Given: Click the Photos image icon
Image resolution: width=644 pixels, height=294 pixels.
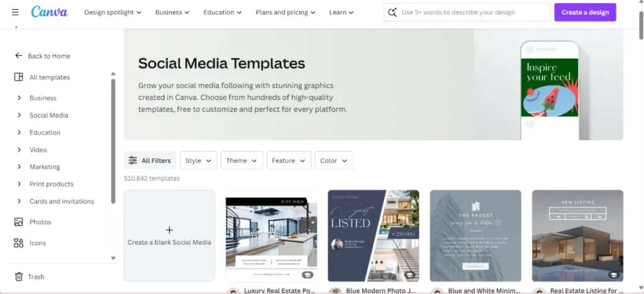Looking at the screenshot, I should tap(18, 222).
